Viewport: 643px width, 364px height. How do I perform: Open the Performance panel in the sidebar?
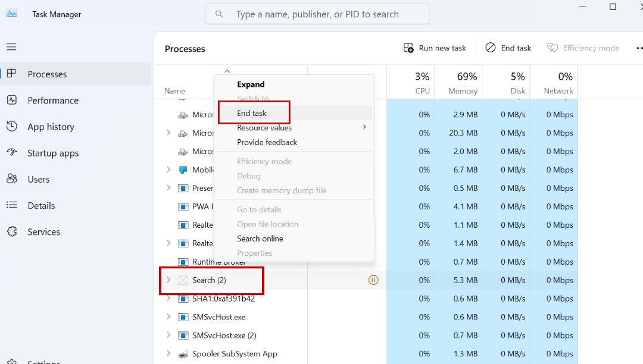(52, 100)
